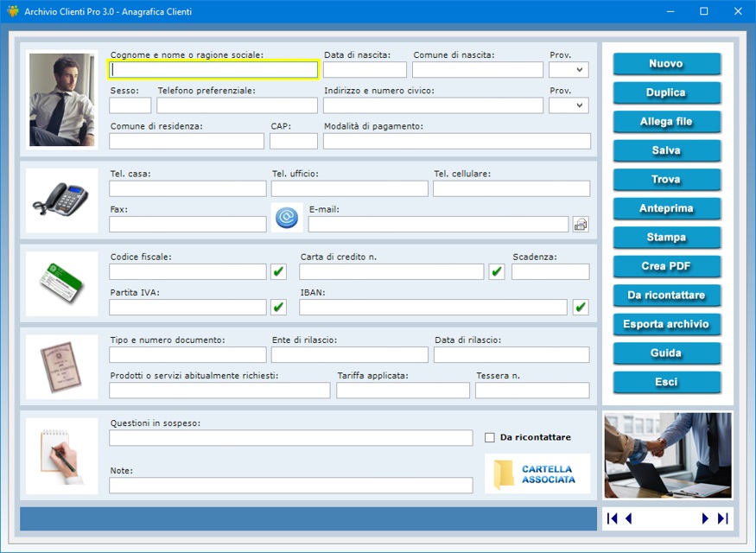Focus the Carta di credito n. field
The height and width of the screenshot is (553, 756).
click(391, 271)
